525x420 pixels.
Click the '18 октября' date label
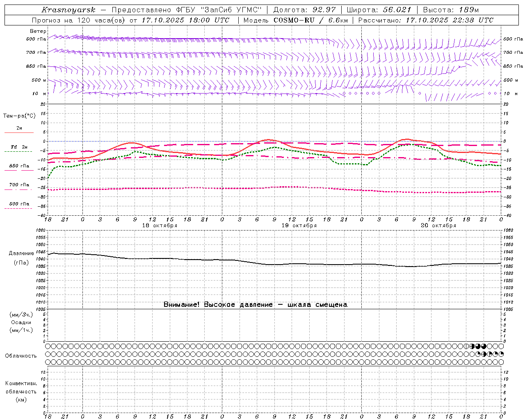coord(160,226)
